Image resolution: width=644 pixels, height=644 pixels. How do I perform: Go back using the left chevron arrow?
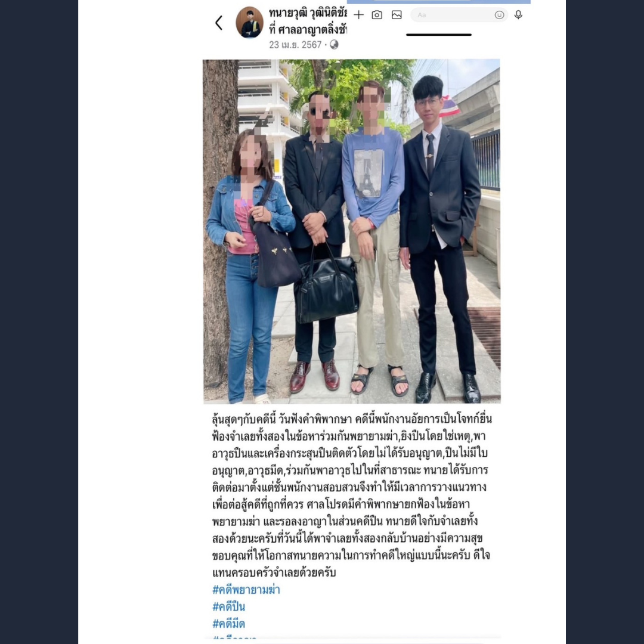pyautogui.click(x=219, y=23)
